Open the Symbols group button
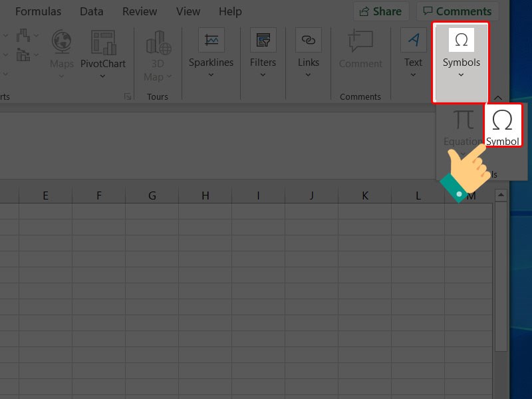Screen dimensions: 532x399 tap(461, 52)
